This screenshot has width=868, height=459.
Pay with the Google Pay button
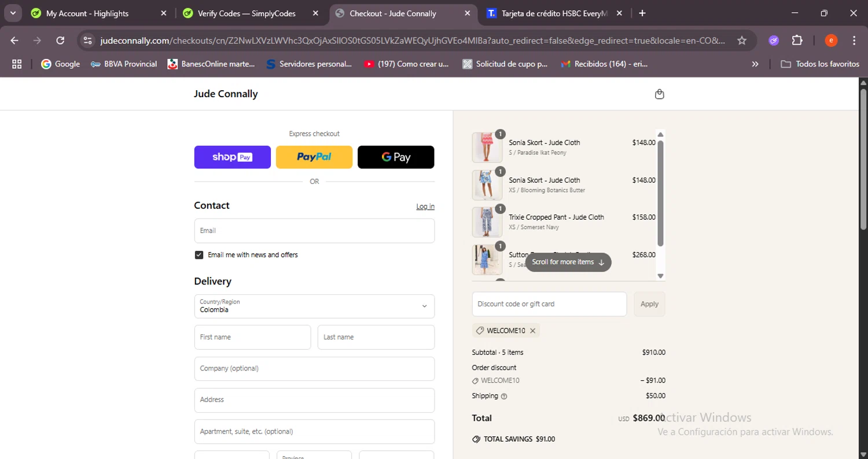[396, 157]
